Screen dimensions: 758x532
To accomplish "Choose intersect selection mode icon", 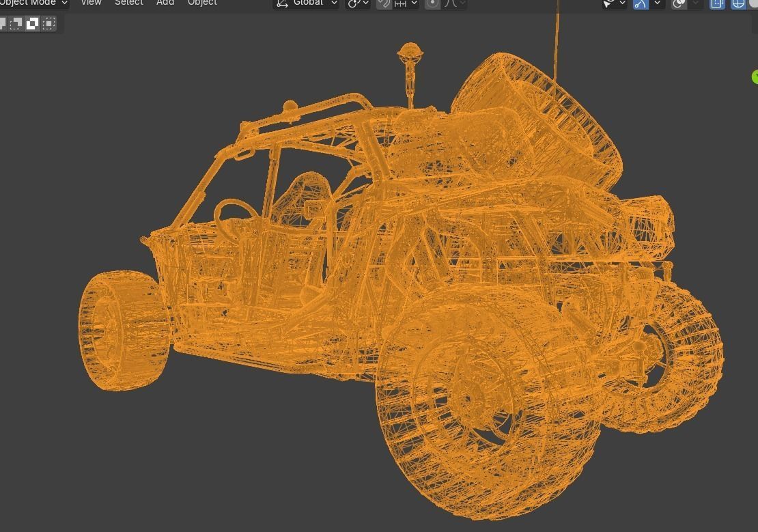I will (x=48, y=24).
